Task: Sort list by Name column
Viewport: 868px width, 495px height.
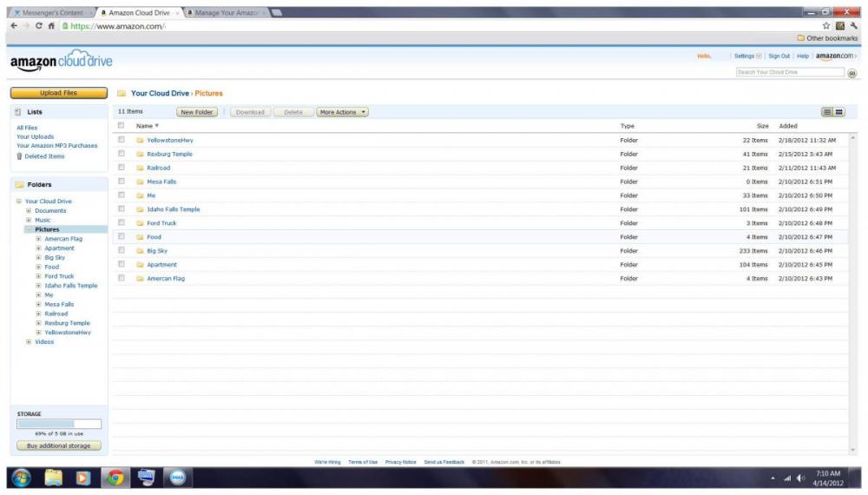Action: 148,126
